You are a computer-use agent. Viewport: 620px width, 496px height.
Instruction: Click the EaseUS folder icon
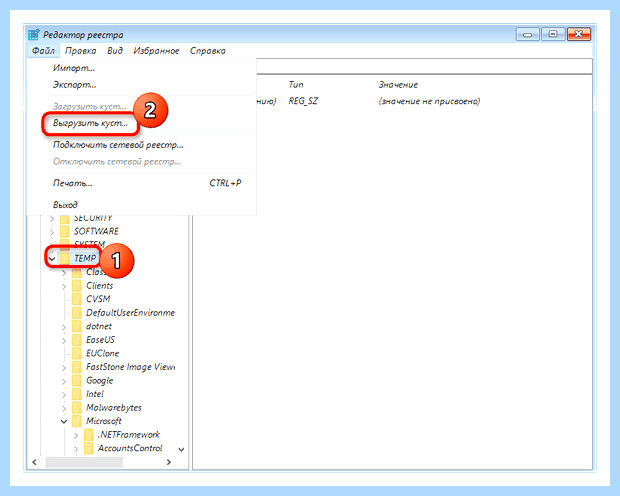click(77, 340)
